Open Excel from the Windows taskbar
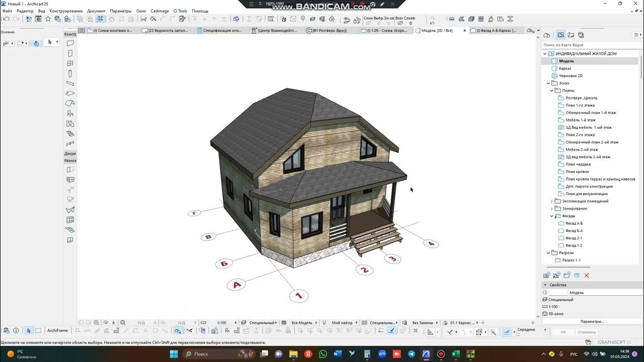 [456, 354]
